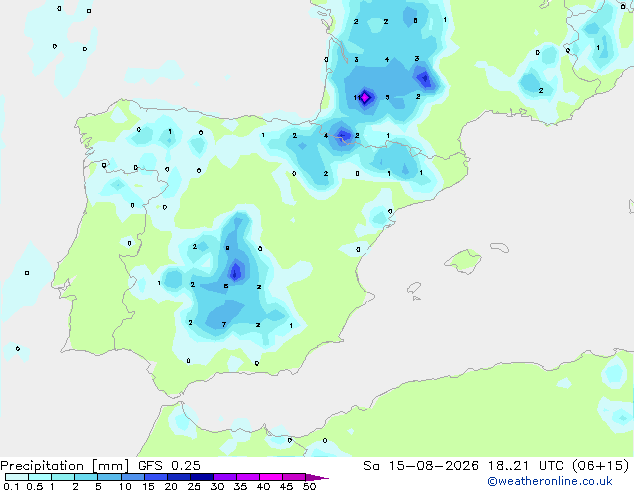Select the 5–10 mm legend swatch
The height and width of the screenshot is (490, 634).
click(109, 477)
